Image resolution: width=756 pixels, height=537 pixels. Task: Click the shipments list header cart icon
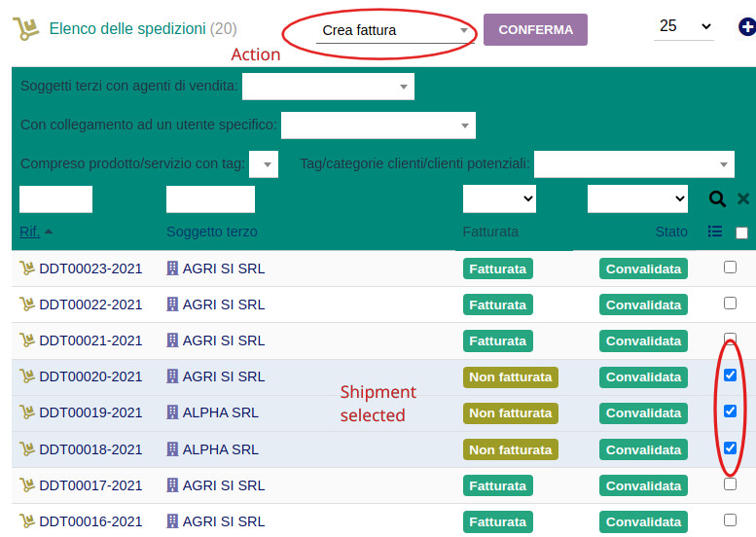point(25,29)
